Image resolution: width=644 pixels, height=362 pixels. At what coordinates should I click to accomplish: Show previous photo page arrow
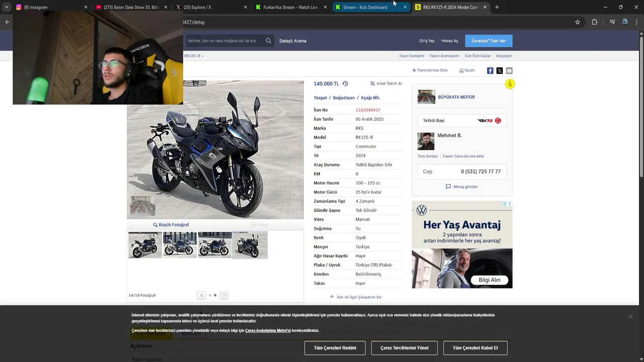(x=201, y=295)
